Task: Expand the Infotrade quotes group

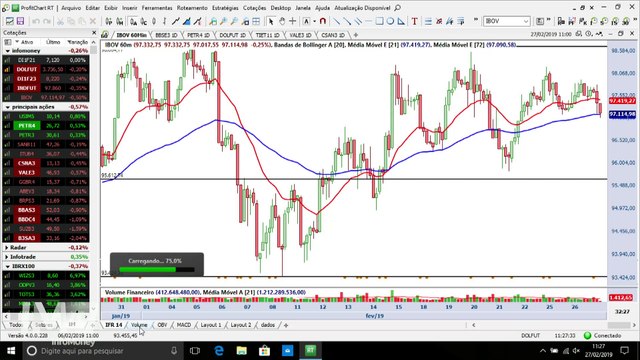Action: [7, 257]
